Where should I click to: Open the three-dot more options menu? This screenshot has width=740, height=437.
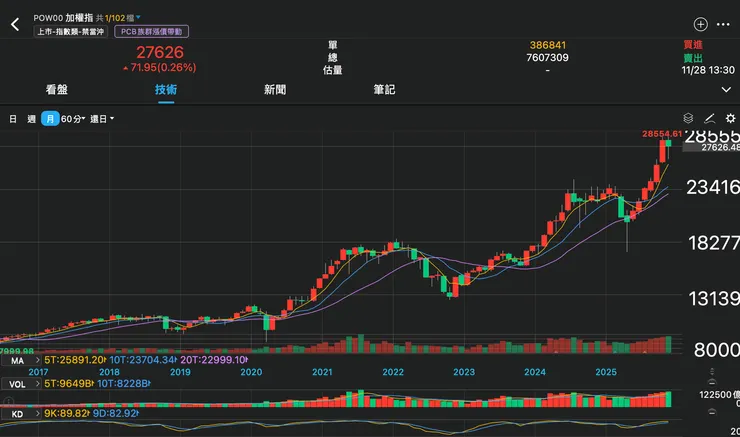tap(723, 24)
